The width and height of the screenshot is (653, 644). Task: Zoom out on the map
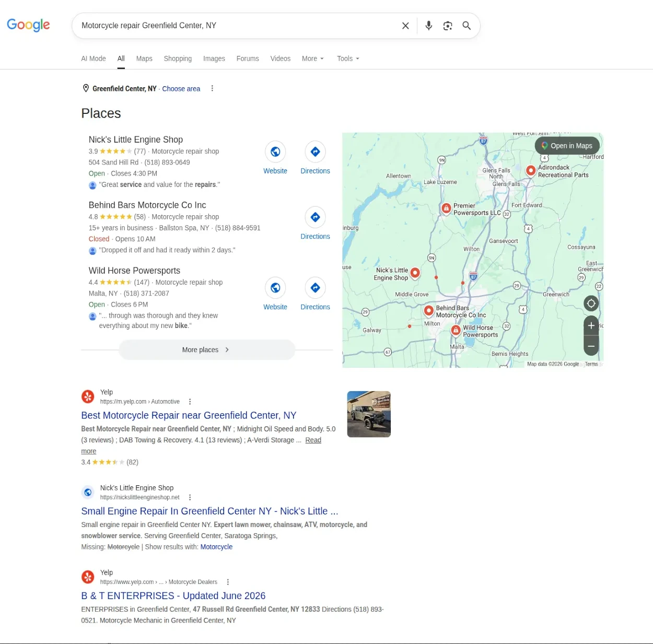click(591, 346)
